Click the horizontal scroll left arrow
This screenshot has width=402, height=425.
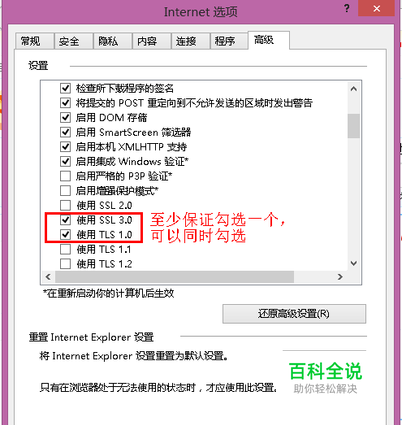48,277
